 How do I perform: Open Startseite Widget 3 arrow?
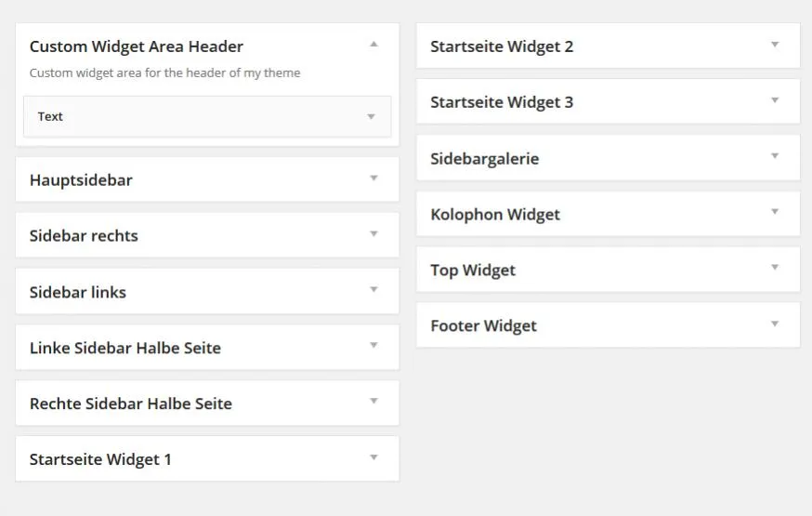[775, 100]
